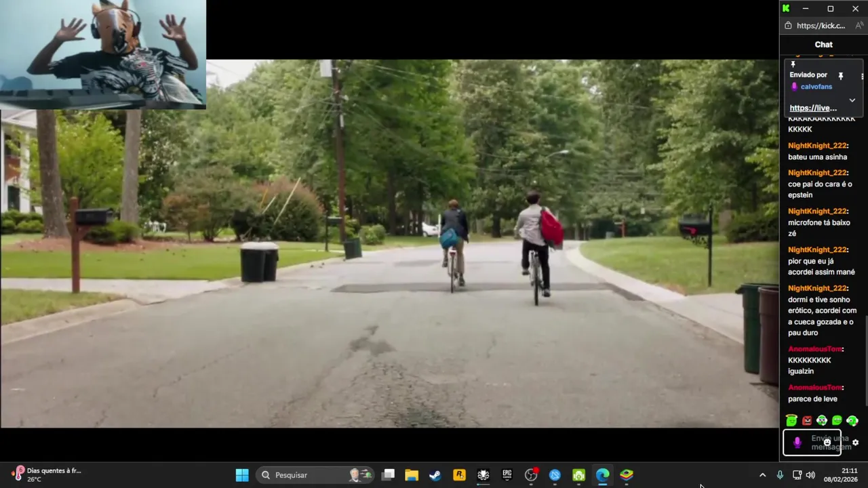Open the white octopus app icon in taskbar
Viewport: 868px width, 488px height.
[x=484, y=475]
